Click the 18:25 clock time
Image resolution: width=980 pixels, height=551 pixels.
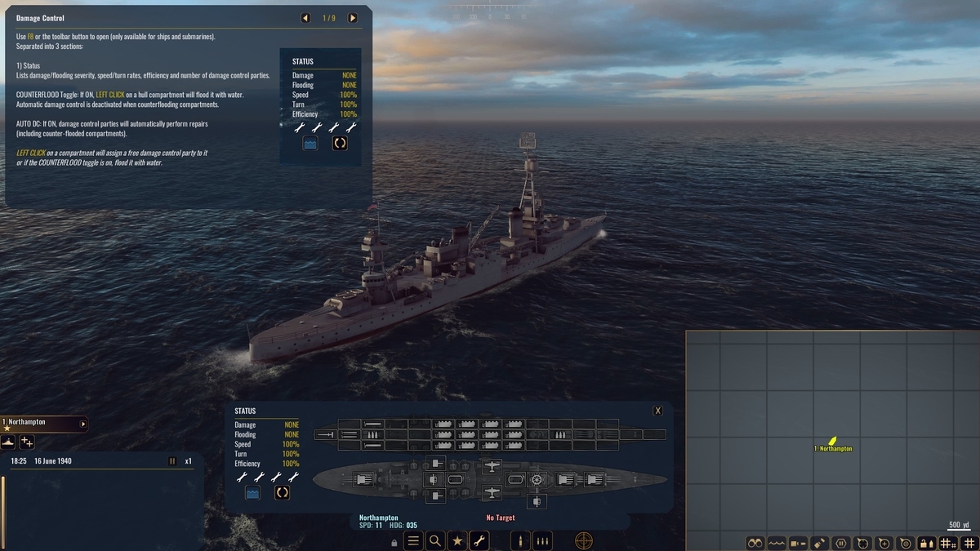[19, 461]
